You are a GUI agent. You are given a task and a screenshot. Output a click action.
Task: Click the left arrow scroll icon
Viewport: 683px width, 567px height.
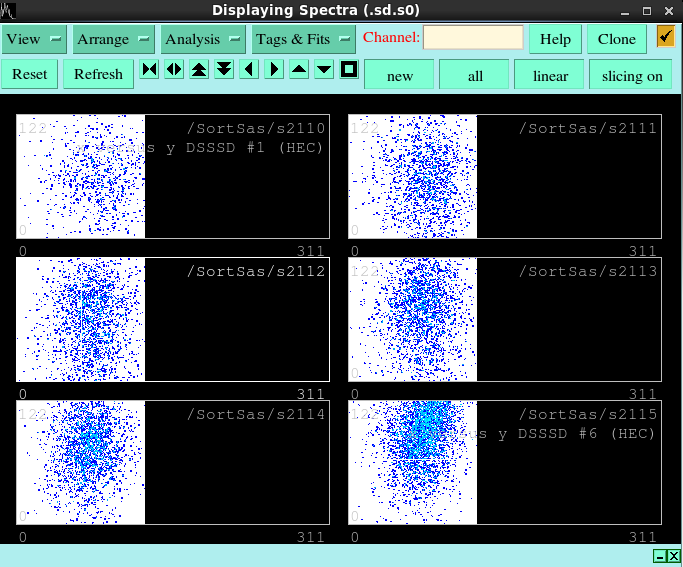tap(249, 69)
